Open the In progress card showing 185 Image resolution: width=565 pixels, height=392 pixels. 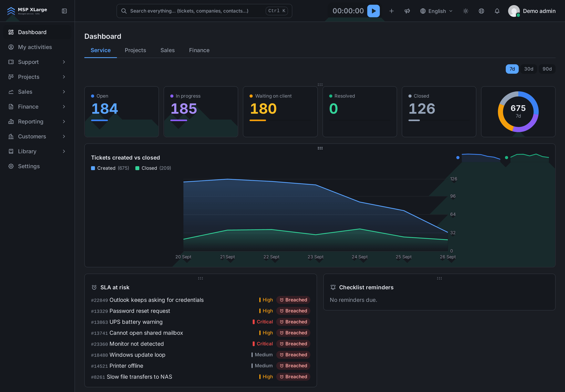(x=201, y=112)
